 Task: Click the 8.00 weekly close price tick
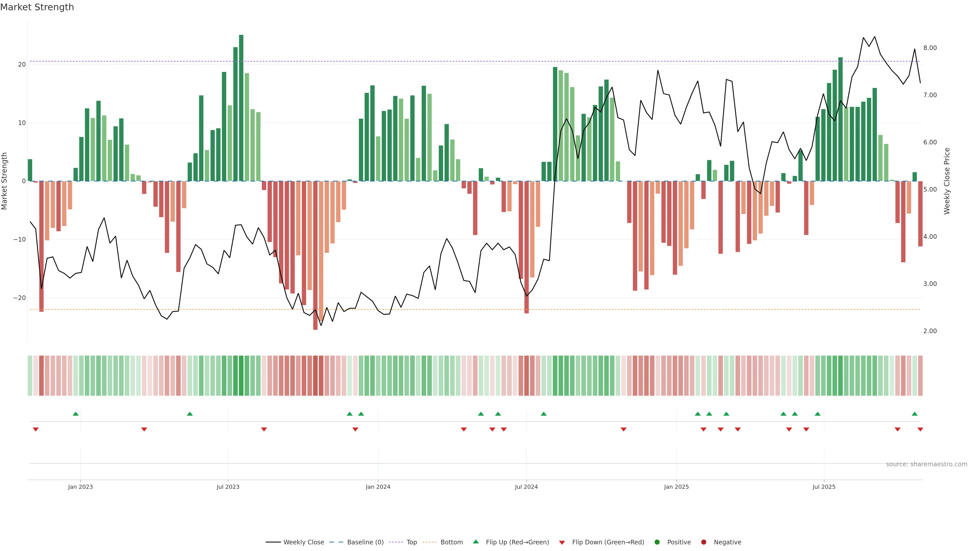point(930,48)
